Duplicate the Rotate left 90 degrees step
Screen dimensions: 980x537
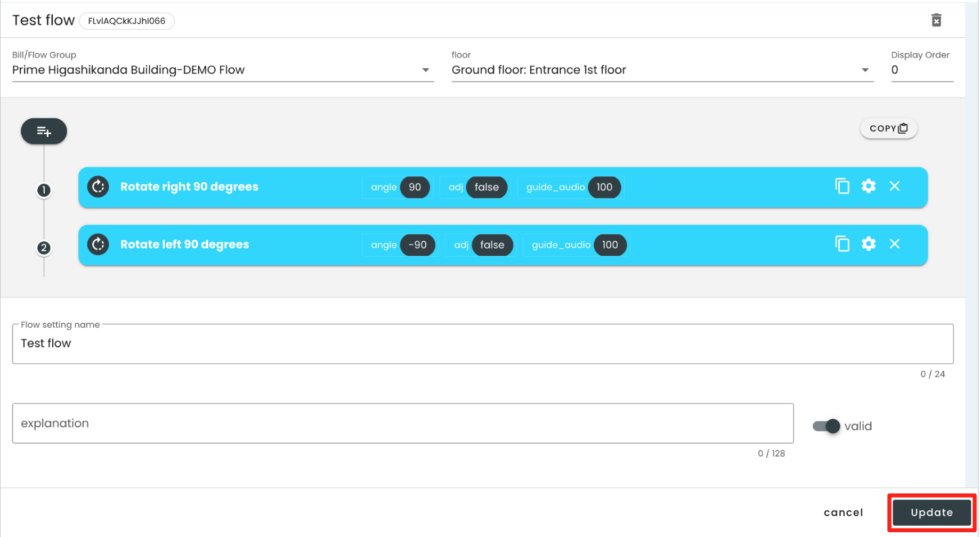coord(842,243)
